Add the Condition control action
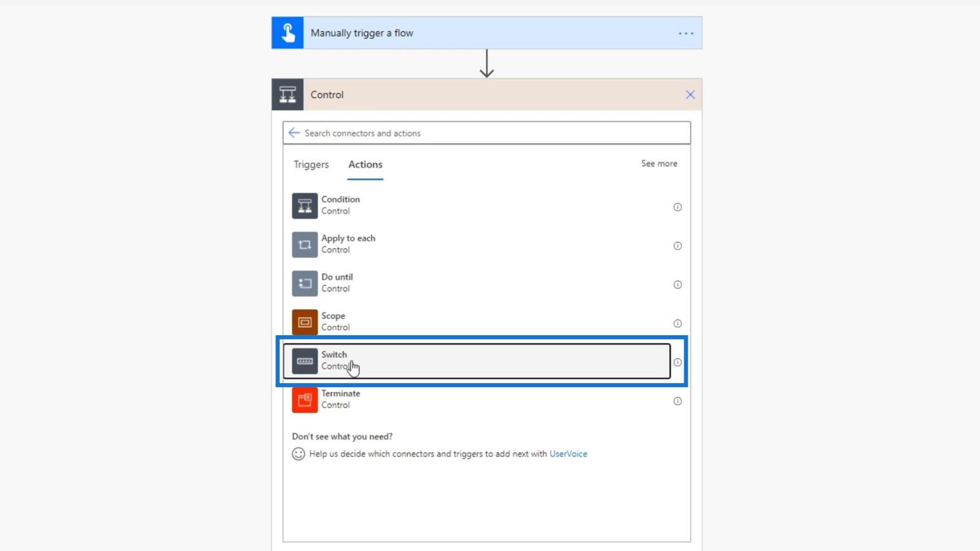The width and height of the screenshot is (980, 551). [x=477, y=206]
